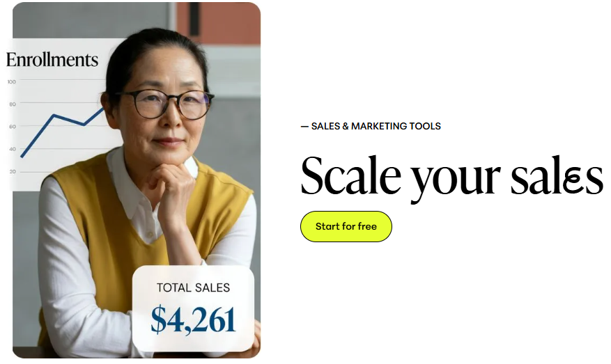Click the TOTAL SALES label text
Viewport: 611px width, 364px height.
pos(193,287)
